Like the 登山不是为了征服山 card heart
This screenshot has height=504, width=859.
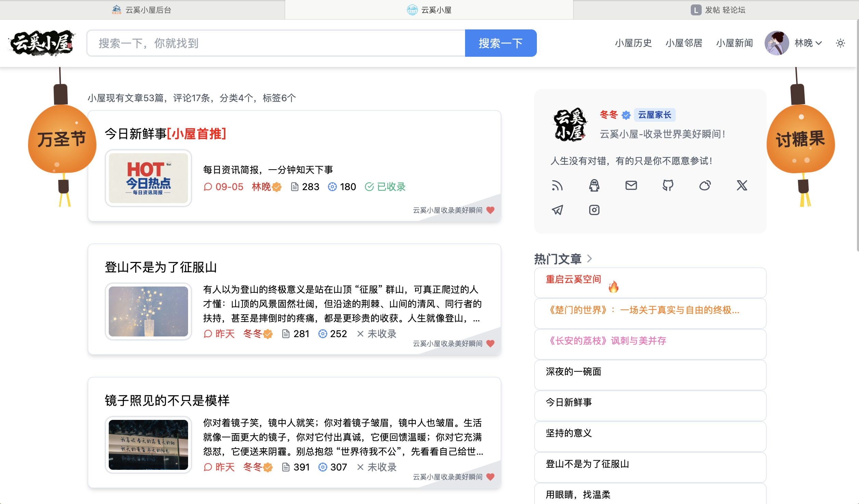(490, 343)
